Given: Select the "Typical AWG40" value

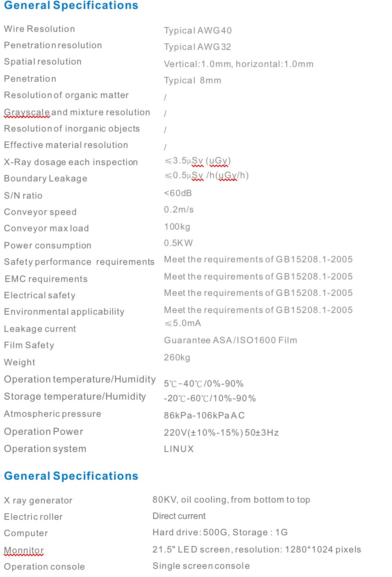Looking at the screenshot, I should pyautogui.click(x=198, y=31).
